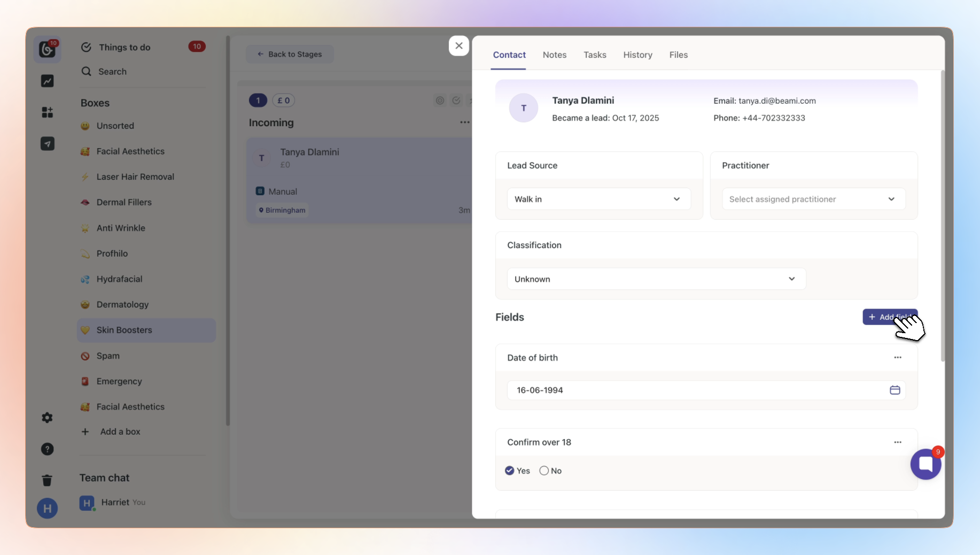
Task: Open the dashboard grid-plus icon
Action: pyautogui.click(x=48, y=112)
